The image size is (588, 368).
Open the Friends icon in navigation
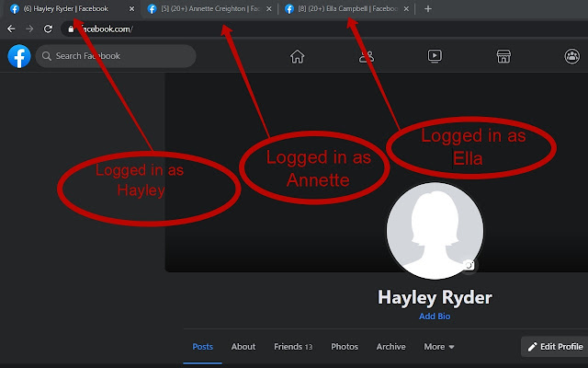coord(367,56)
